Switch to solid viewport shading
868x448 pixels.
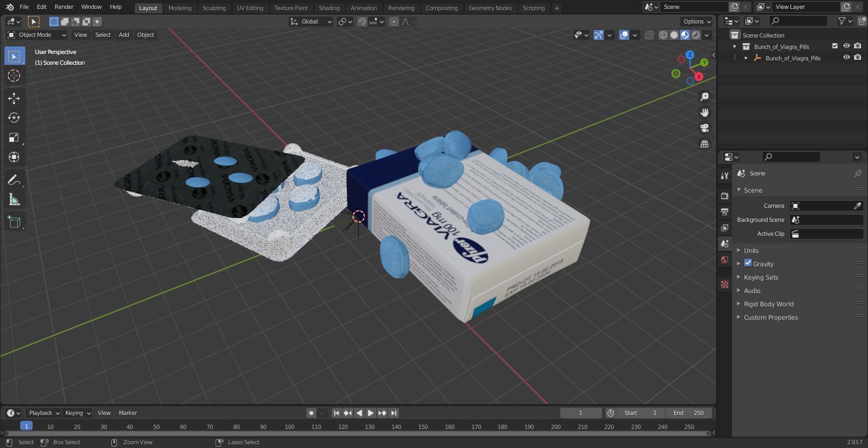coord(674,35)
